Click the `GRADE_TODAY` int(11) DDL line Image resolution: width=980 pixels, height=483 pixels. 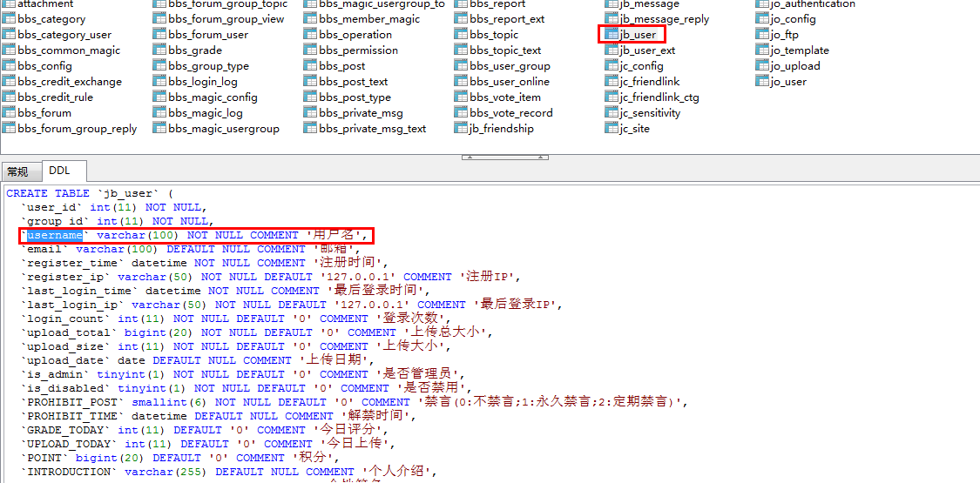[205, 430]
